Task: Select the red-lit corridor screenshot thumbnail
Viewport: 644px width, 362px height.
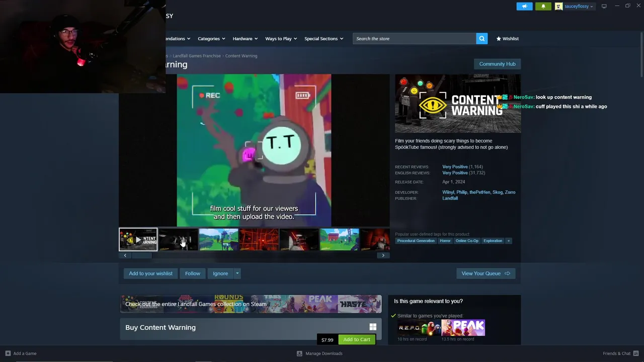Action: click(299, 240)
